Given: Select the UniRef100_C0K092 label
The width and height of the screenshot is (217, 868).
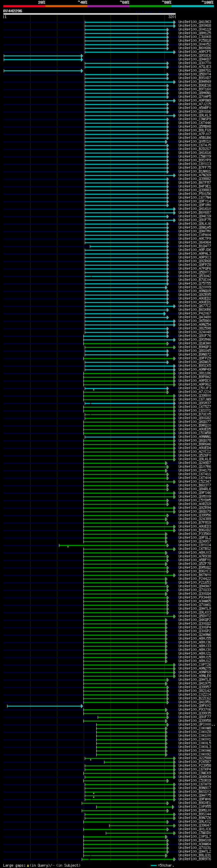Looking at the screenshot, I should (195, 755).
